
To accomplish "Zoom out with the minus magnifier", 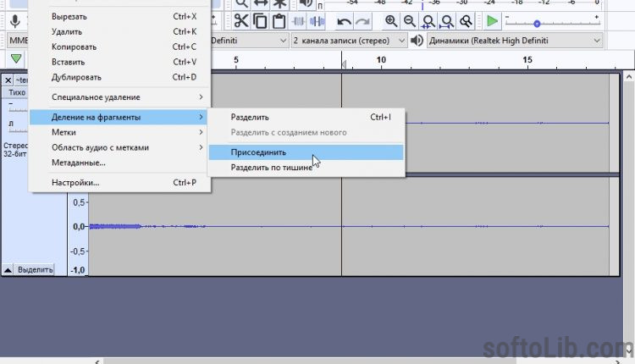I will pos(410,20).
